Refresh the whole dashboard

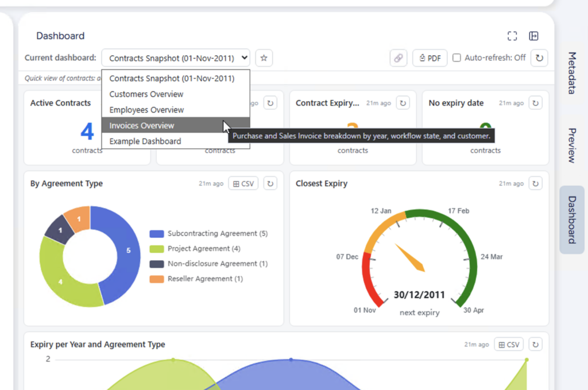pos(539,58)
